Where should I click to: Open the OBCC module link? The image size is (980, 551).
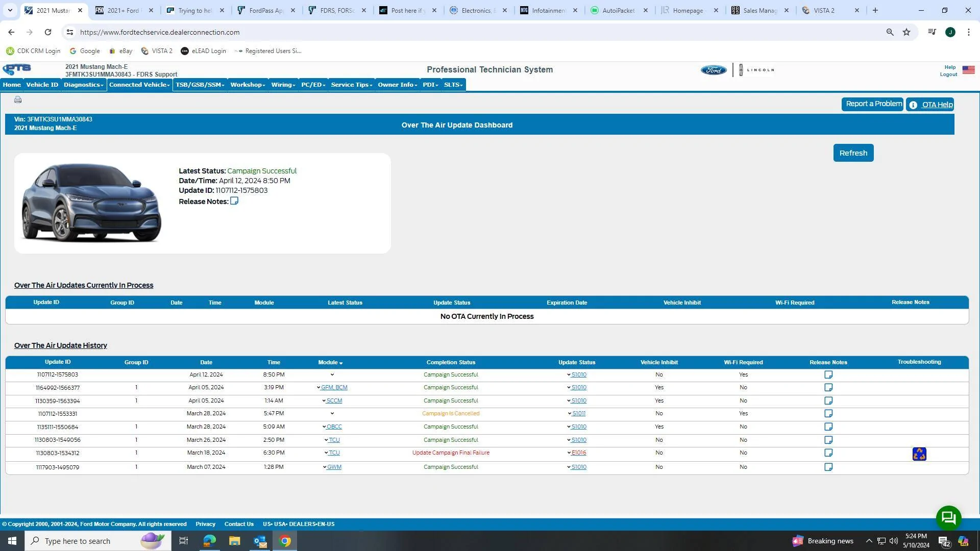tap(334, 427)
